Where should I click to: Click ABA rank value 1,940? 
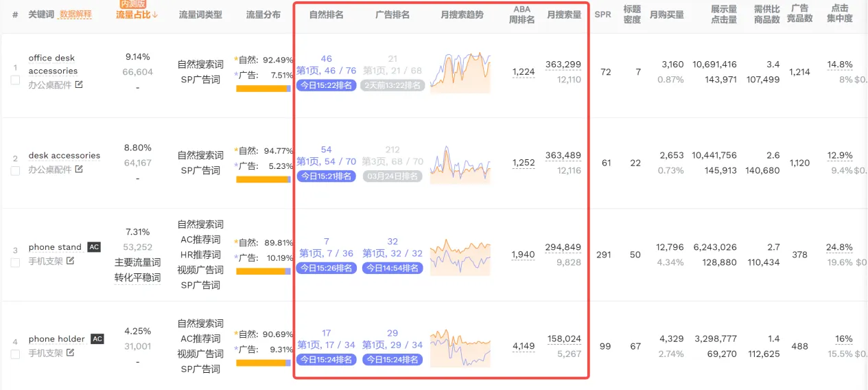pyautogui.click(x=524, y=255)
